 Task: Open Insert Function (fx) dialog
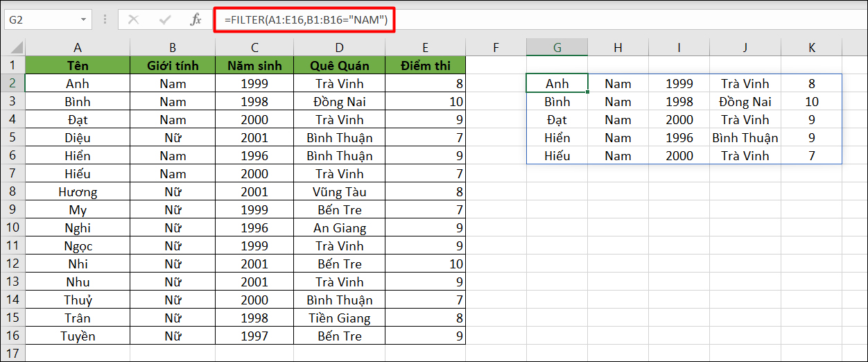tap(196, 20)
